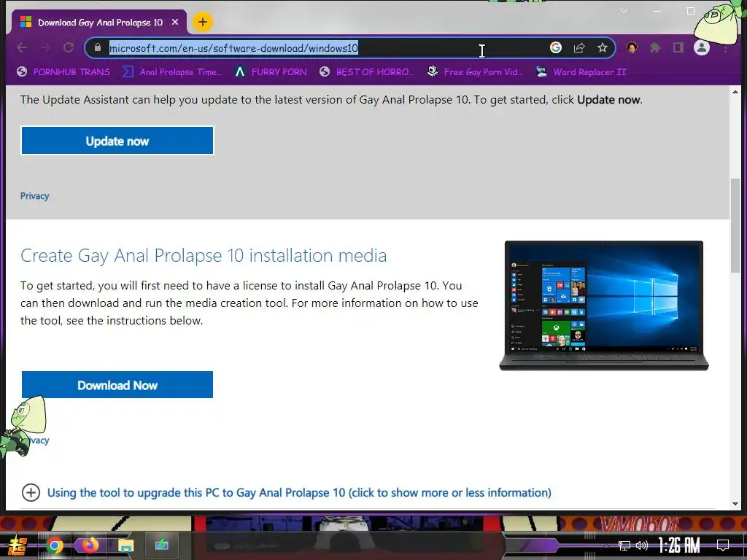Open the Start menu icon on the taskbar

[x=17, y=545]
